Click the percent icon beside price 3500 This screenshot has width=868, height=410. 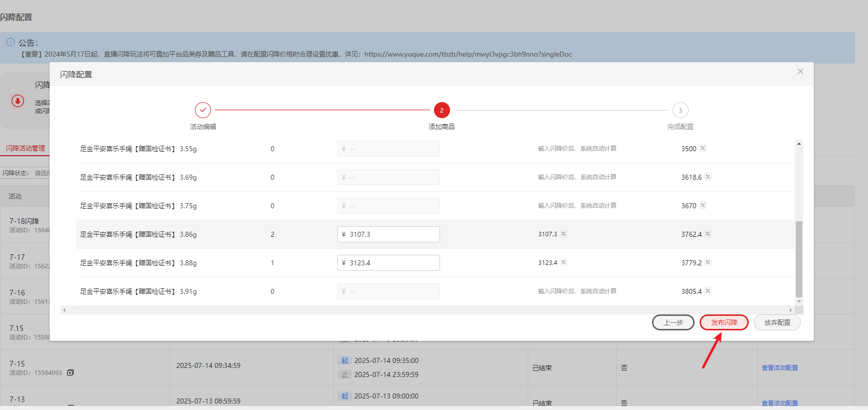(703, 148)
